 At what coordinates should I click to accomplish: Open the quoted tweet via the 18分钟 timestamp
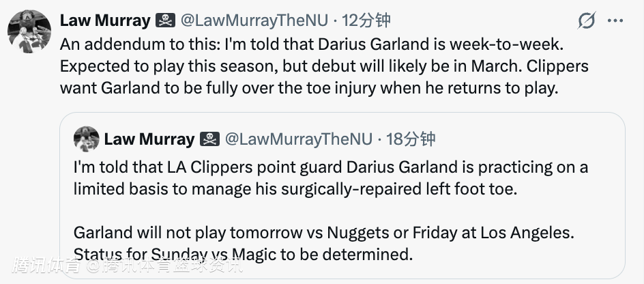[411, 140]
